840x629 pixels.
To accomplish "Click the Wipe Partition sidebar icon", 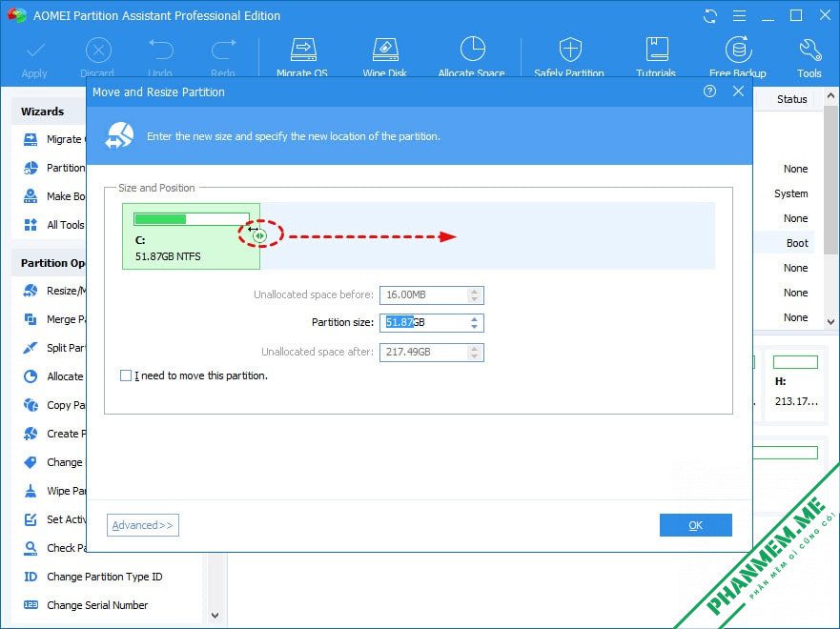I will (31, 491).
